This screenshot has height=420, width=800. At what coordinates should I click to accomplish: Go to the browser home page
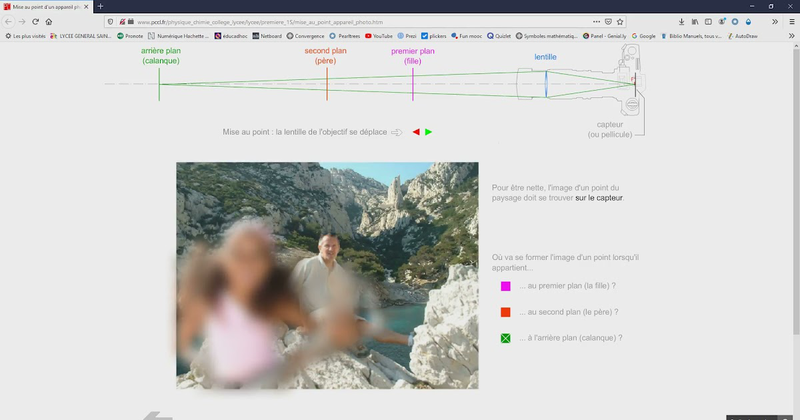[49, 21]
